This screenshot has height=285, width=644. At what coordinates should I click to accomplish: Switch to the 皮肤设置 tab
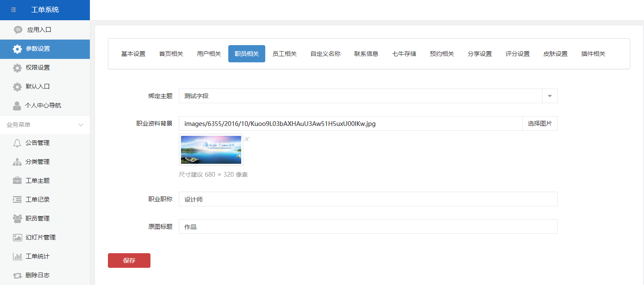point(555,54)
